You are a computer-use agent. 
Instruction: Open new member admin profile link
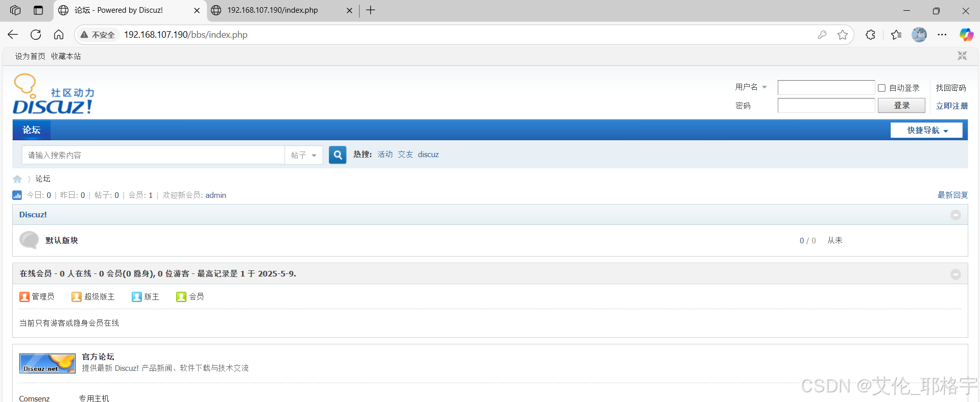pyautogui.click(x=216, y=195)
